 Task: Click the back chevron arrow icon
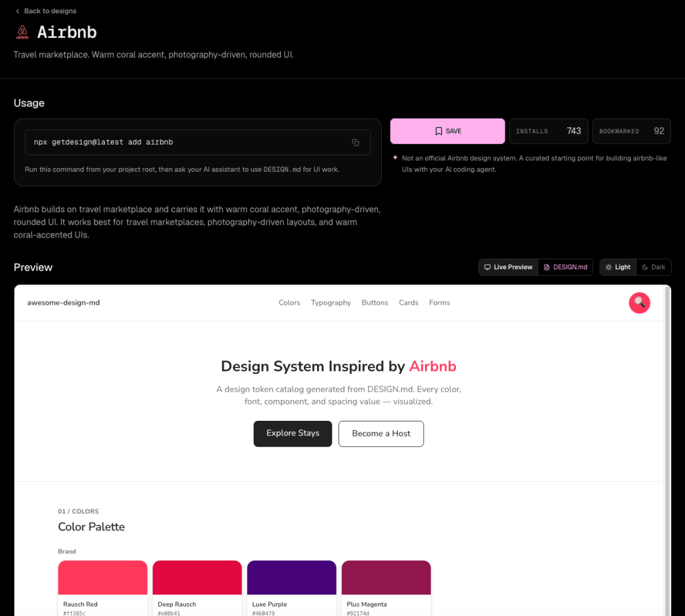coord(17,11)
